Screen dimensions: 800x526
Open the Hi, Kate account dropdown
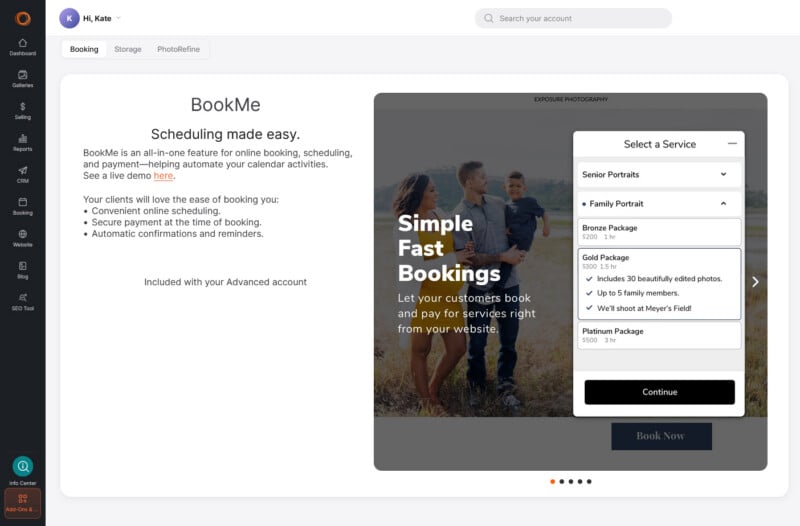(102, 18)
